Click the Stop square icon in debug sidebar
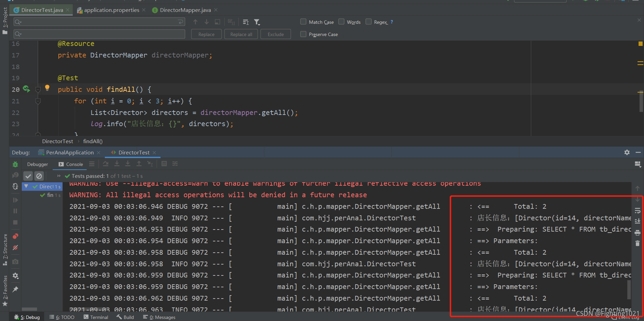The width and height of the screenshot is (644, 321). coord(15,222)
